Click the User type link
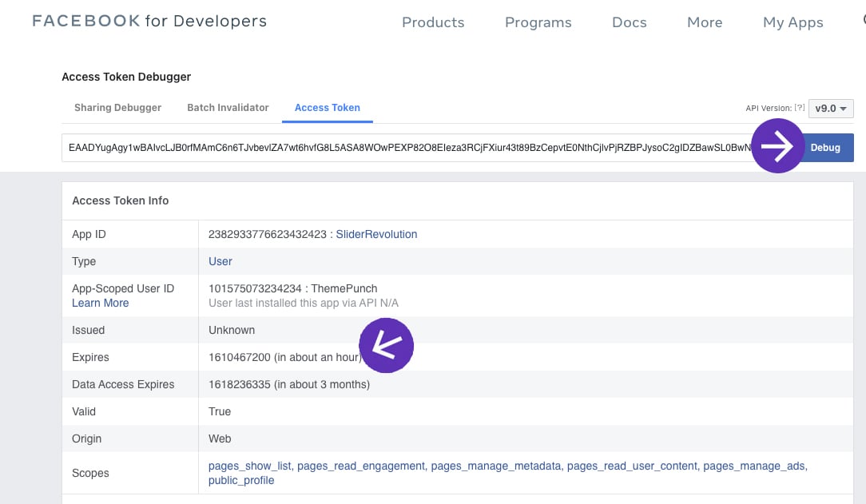This screenshot has height=504, width=866. 220,261
